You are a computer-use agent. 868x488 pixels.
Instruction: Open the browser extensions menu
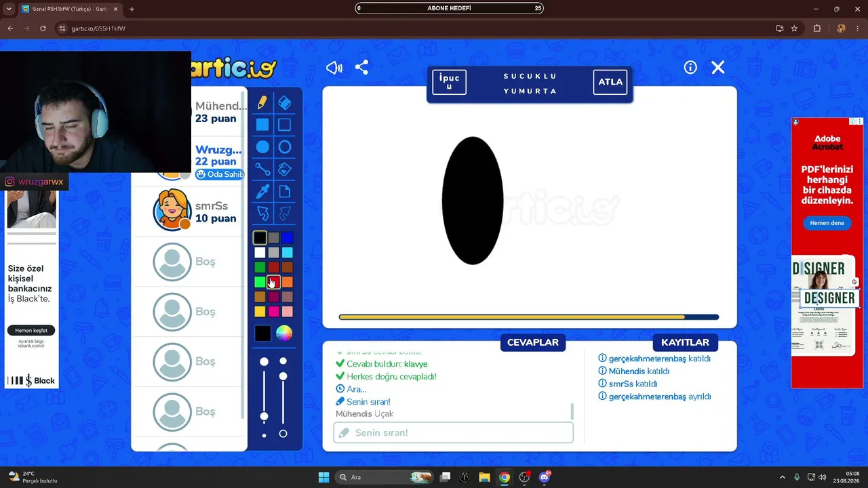tap(817, 28)
